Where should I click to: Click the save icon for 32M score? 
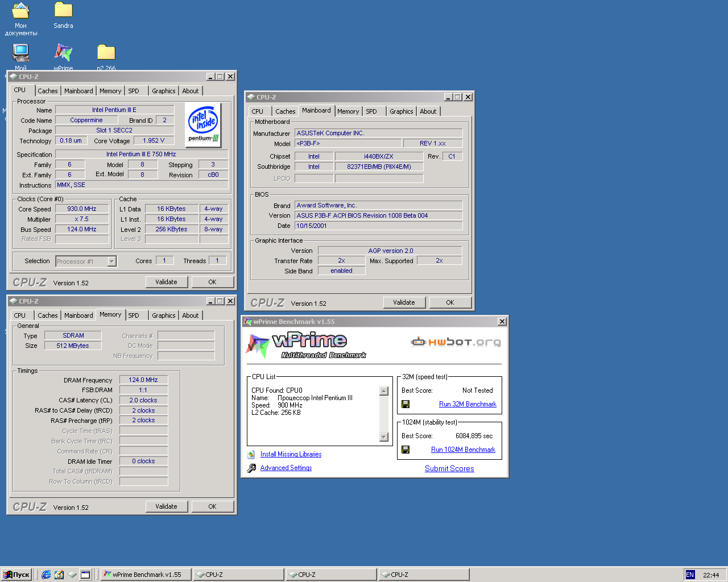[406, 404]
